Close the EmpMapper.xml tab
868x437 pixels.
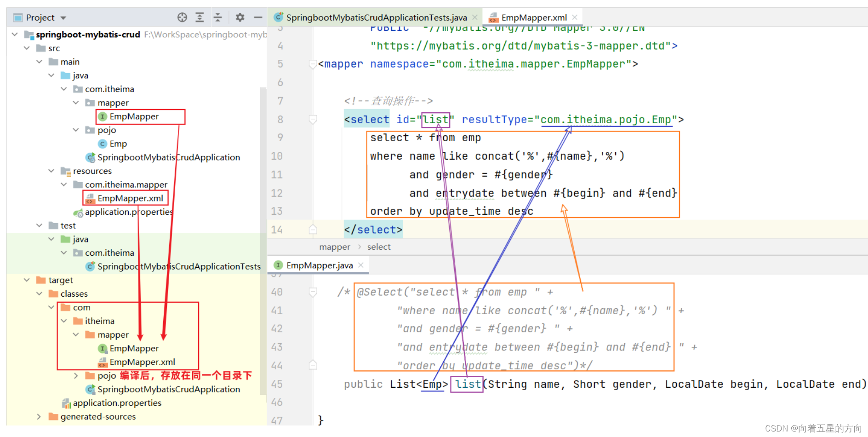[575, 17]
